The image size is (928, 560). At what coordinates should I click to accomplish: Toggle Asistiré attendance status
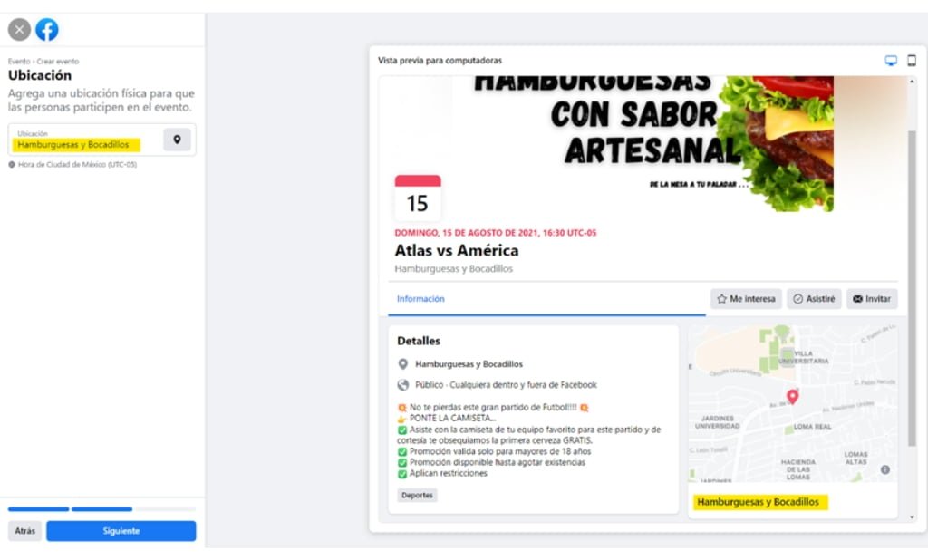(x=814, y=298)
